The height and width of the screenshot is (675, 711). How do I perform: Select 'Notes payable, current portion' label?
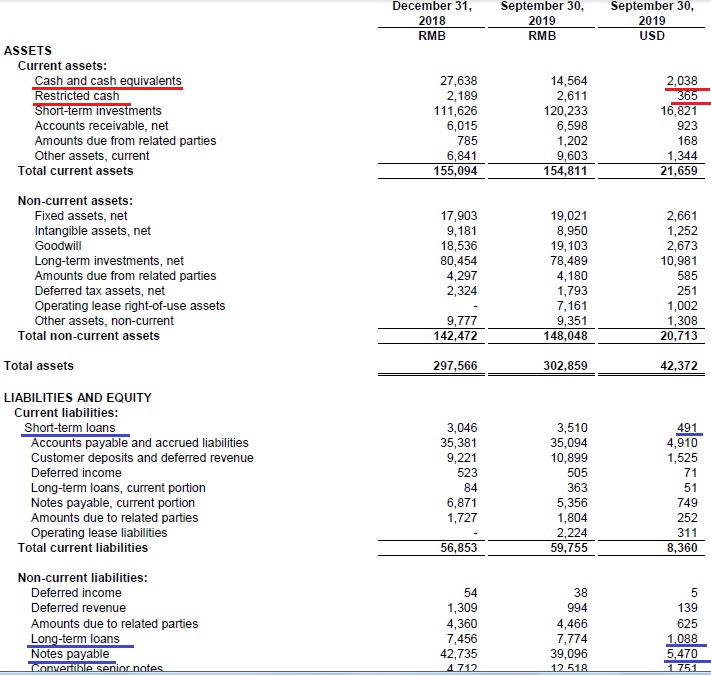click(x=113, y=503)
